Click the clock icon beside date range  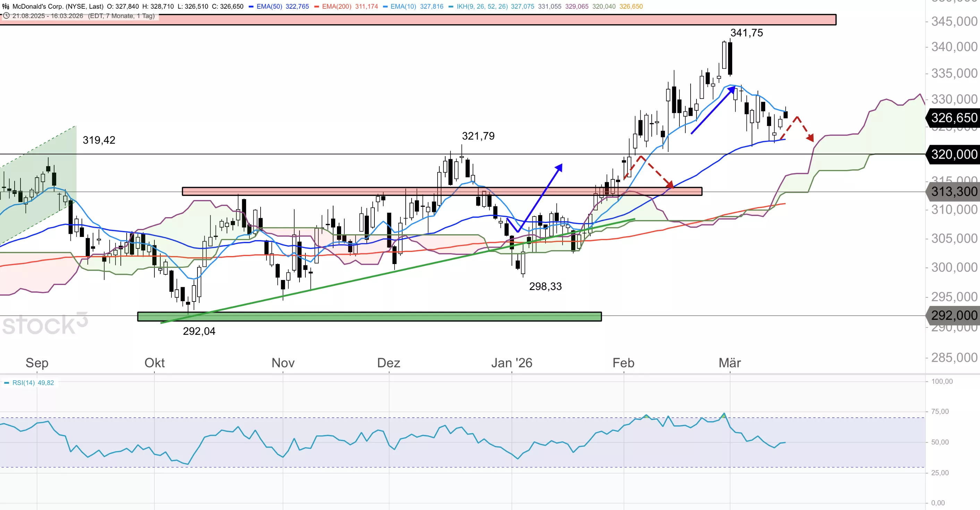click(7, 16)
